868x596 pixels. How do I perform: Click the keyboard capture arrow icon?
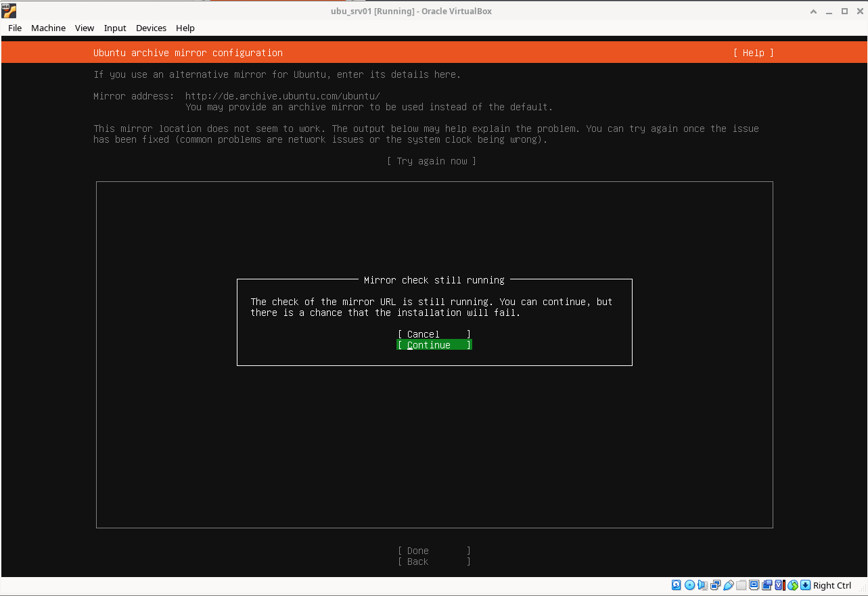(805, 585)
